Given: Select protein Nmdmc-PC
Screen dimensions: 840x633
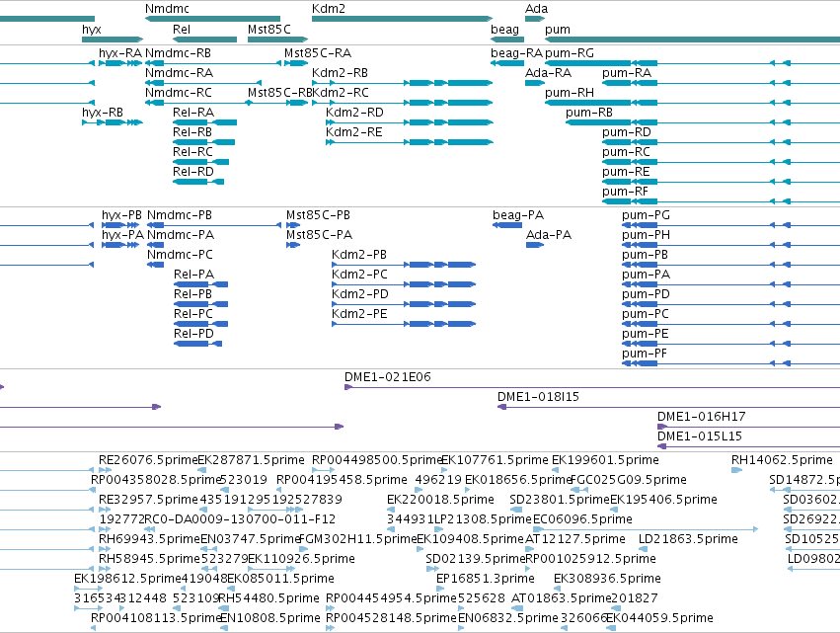Looking at the screenshot, I should 180,255.
